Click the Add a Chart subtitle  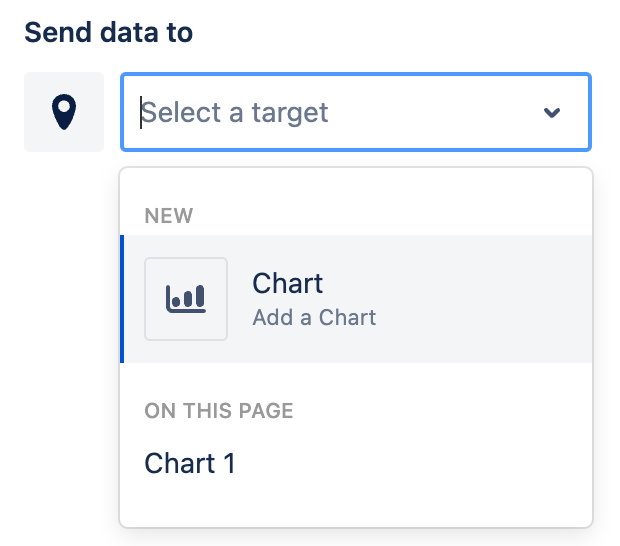click(x=314, y=318)
